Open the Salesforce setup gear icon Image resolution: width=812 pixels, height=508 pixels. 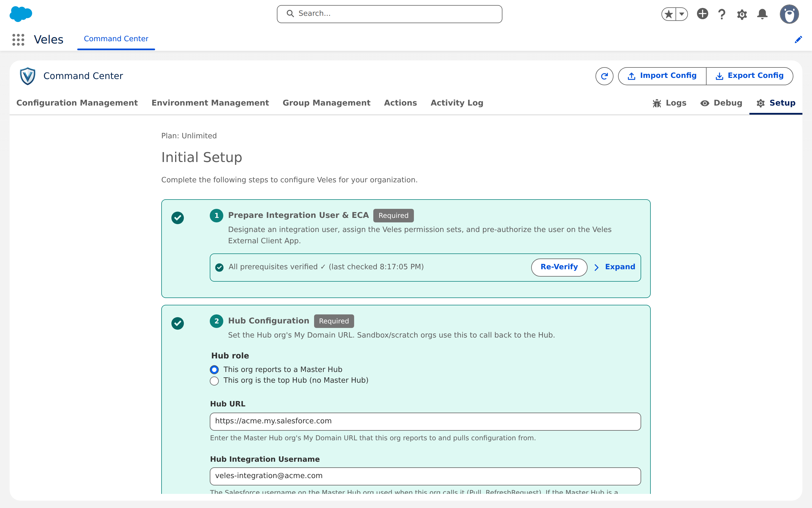pyautogui.click(x=742, y=14)
